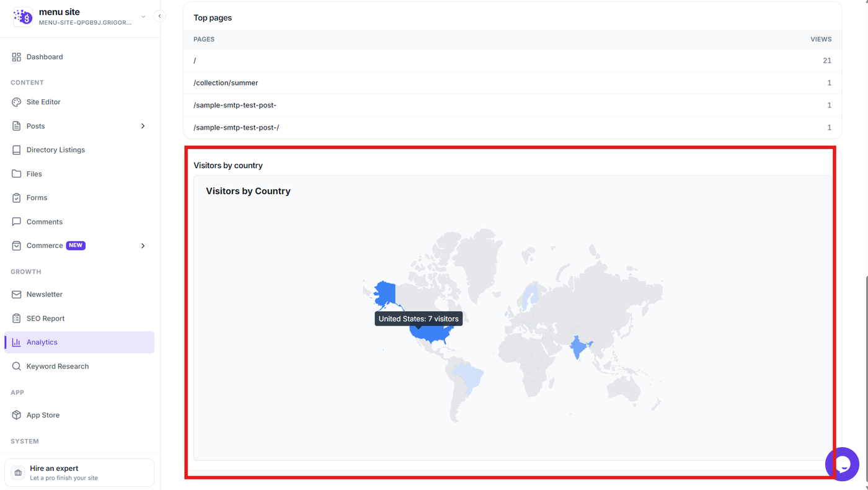Click the App Store box icon

pos(17,416)
